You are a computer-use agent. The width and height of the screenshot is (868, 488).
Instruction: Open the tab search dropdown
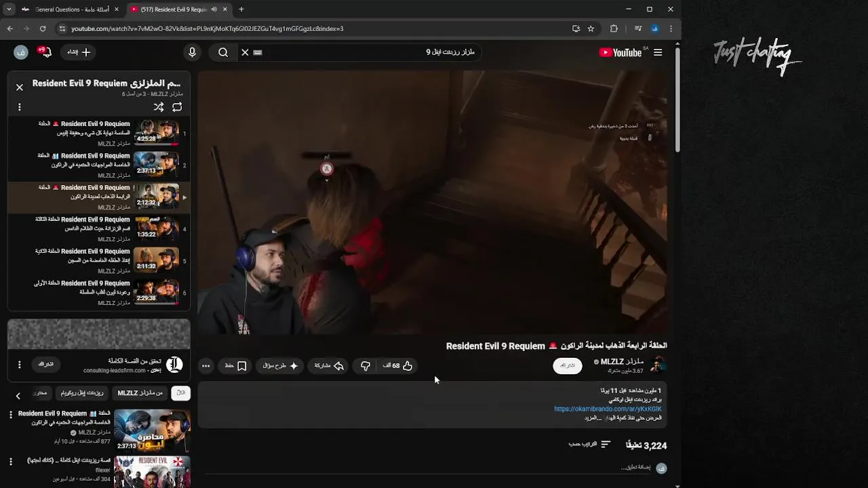(x=8, y=9)
